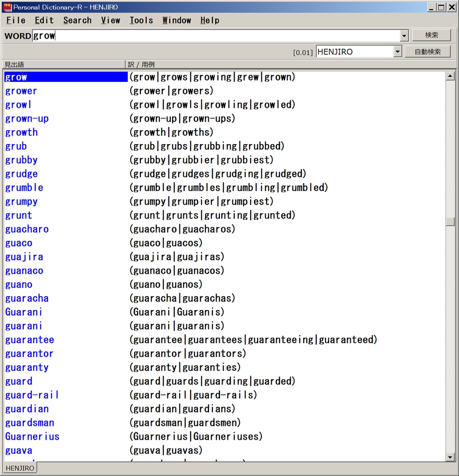
Task: Select the headword 'grumble'
Action: 24,188
